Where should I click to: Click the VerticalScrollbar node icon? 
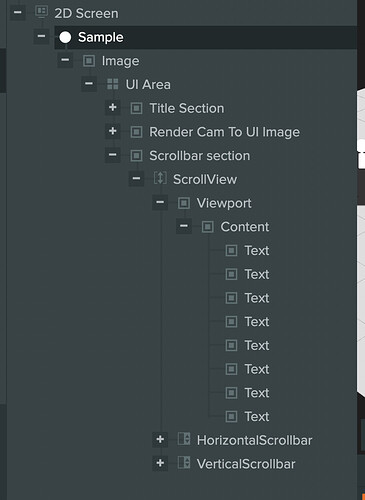click(x=184, y=463)
